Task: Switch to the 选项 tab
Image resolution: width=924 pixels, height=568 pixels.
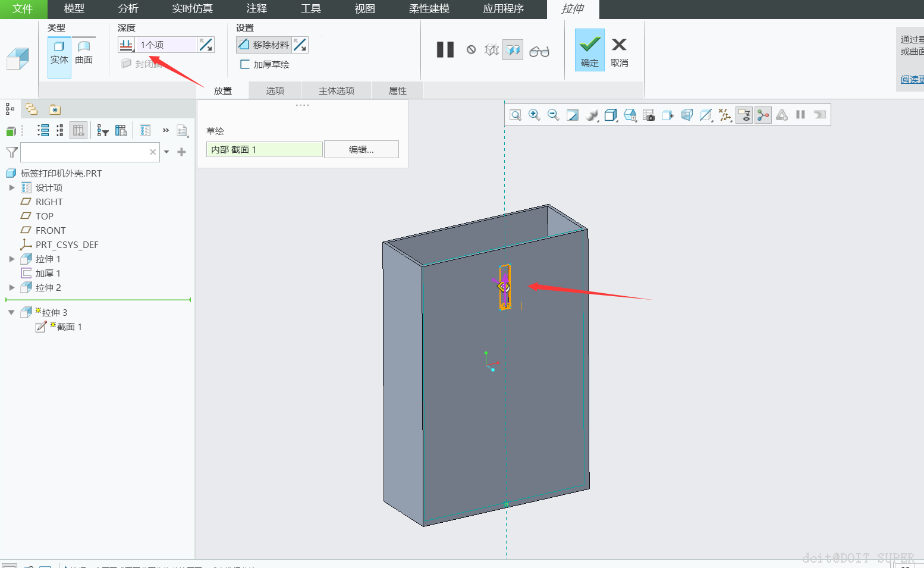Action: 275,90
